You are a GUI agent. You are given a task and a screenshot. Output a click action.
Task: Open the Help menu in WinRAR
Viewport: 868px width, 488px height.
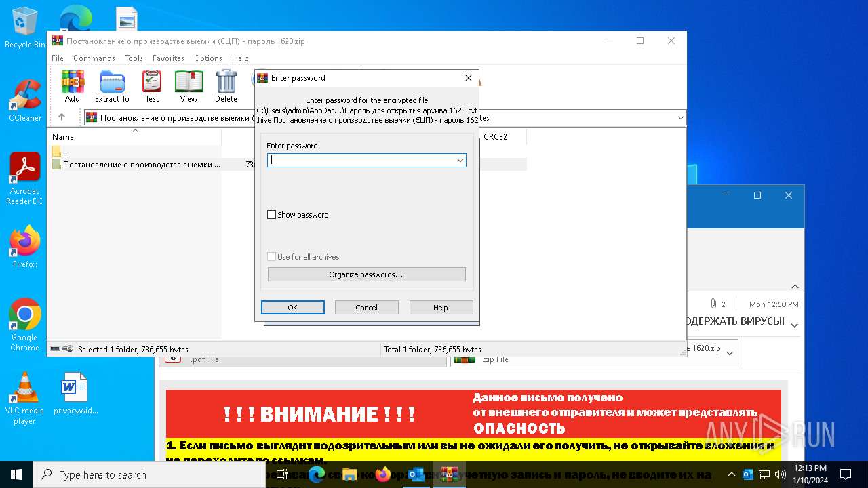[x=240, y=58]
